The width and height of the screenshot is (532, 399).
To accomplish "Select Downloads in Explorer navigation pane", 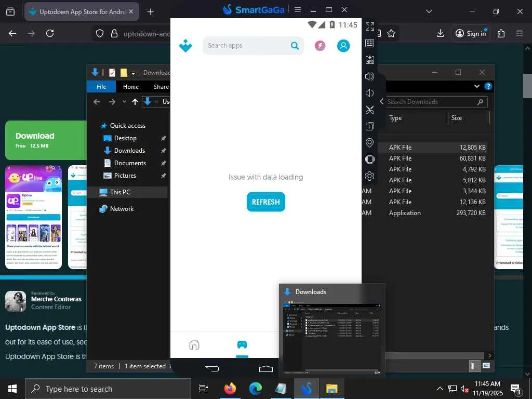I will [x=129, y=151].
